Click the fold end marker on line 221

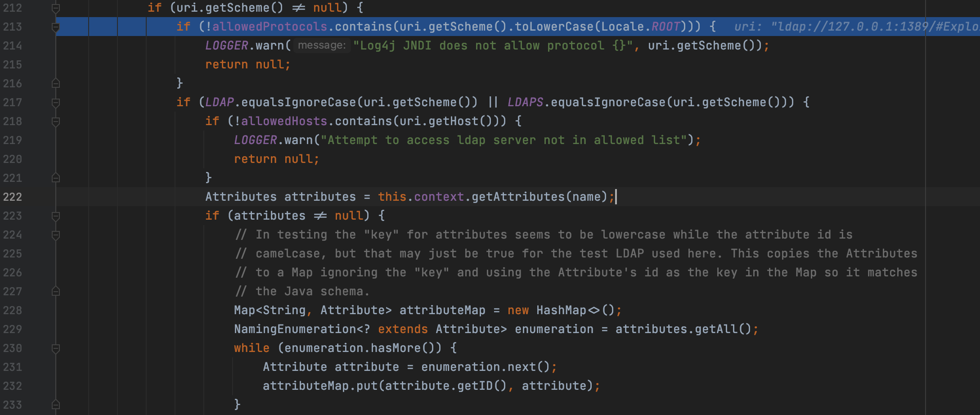click(x=56, y=178)
